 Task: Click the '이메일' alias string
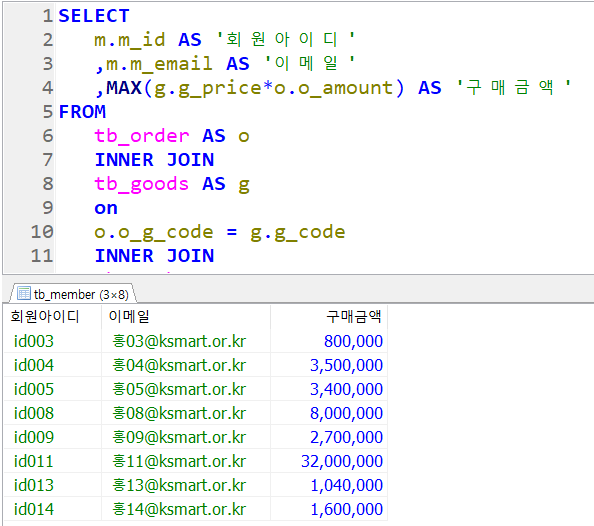[x=310, y=63]
